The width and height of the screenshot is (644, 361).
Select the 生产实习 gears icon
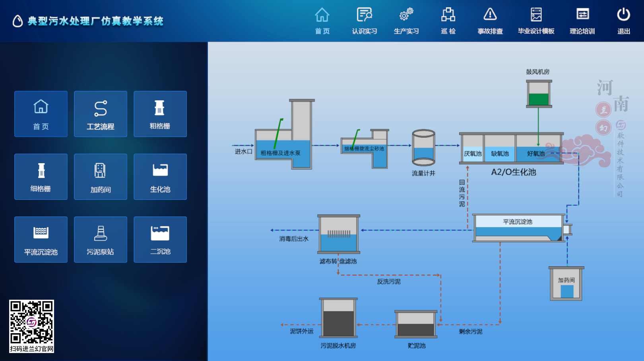pos(406,15)
